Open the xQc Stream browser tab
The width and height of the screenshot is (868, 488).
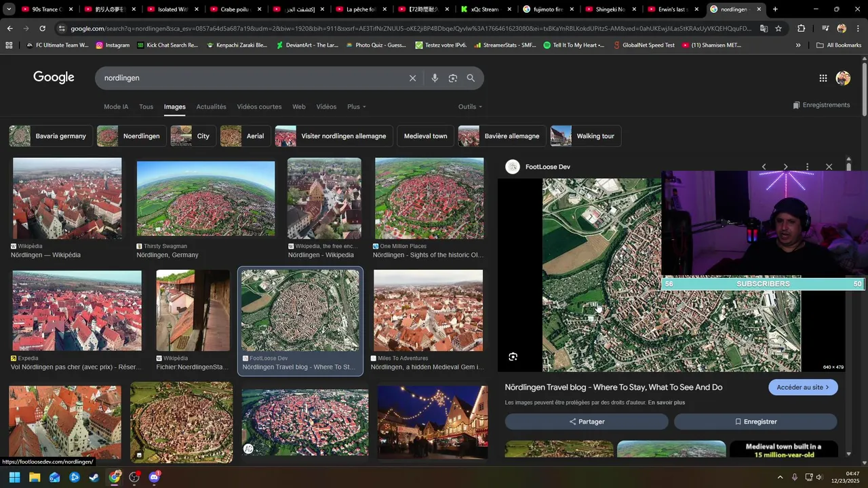tap(484, 9)
